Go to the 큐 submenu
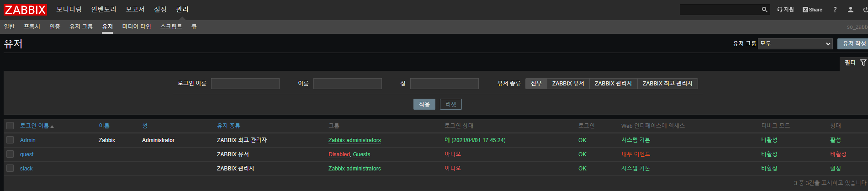The image size is (868, 191). click(x=194, y=27)
